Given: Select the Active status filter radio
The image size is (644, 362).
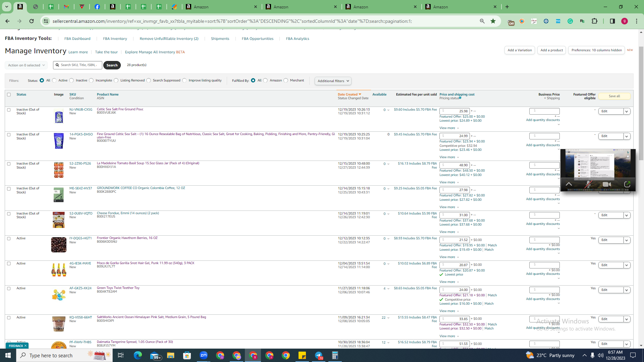Looking at the screenshot, I should (54, 80).
